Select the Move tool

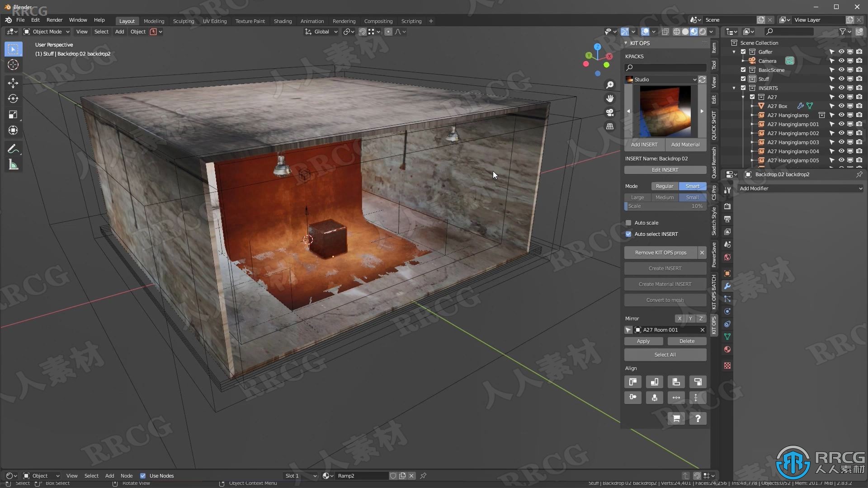(x=13, y=83)
